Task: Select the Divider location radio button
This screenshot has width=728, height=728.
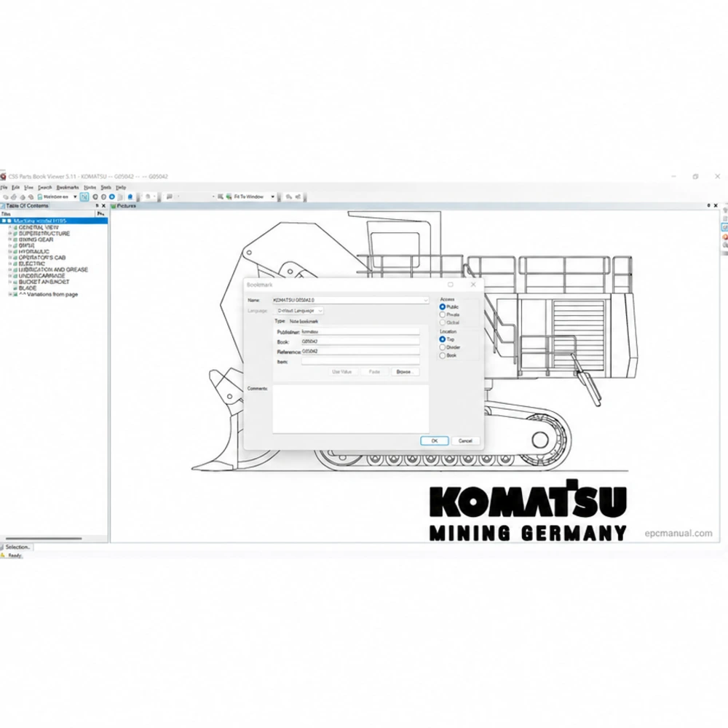Action: click(x=443, y=347)
